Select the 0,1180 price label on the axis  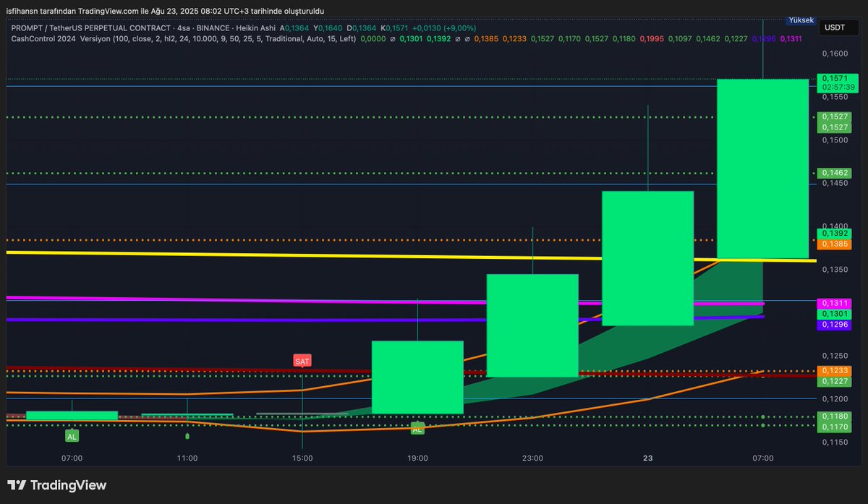coord(833,417)
